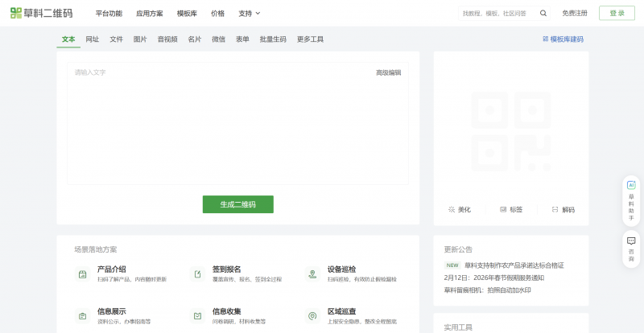
Task: Open 高级编辑 advanced editor
Action: pyautogui.click(x=388, y=72)
